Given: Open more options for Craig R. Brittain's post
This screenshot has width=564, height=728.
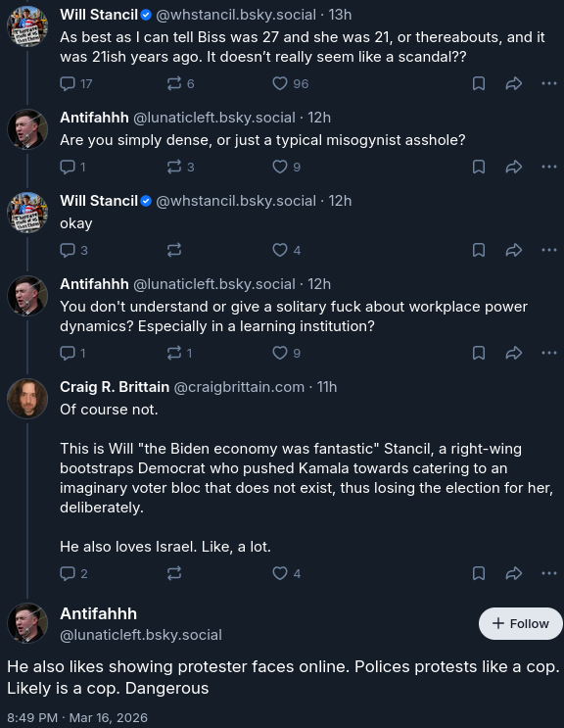Looking at the screenshot, I should tap(549, 573).
